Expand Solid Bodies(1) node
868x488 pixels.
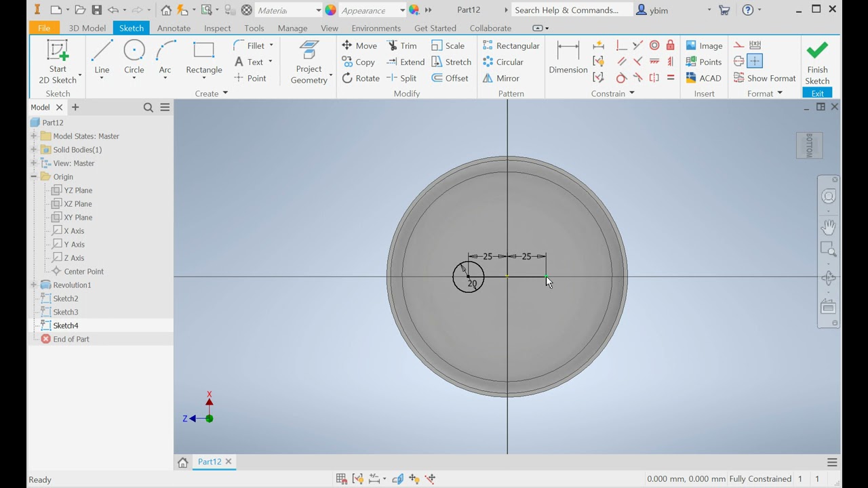tap(34, 150)
